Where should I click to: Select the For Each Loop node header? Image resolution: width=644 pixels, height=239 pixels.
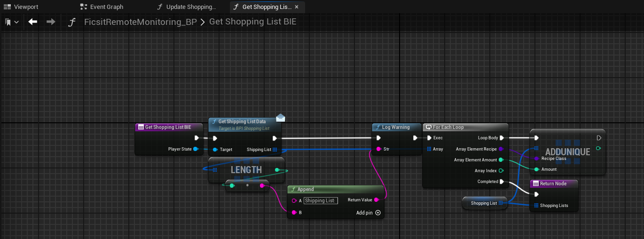coord(465,127)
